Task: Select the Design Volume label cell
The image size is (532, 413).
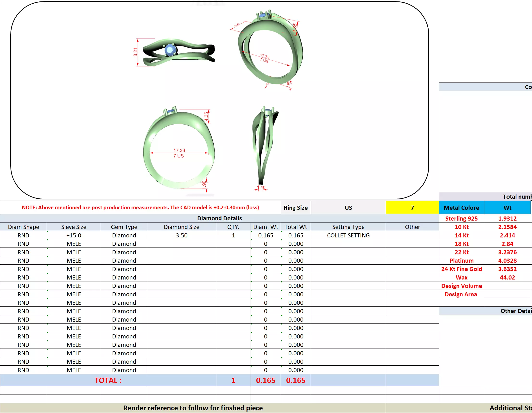Action: (461, 286)
